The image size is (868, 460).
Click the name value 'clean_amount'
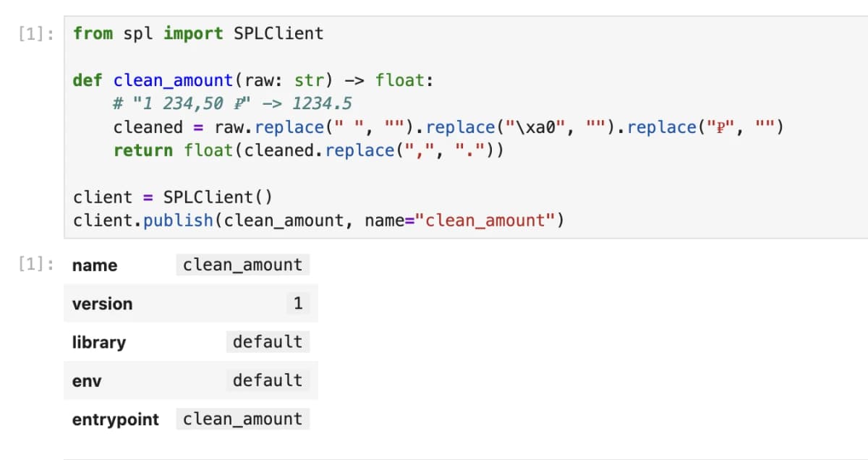242,265
